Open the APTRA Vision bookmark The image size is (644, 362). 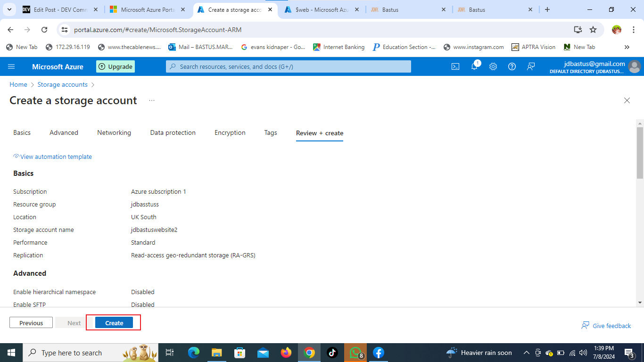[534, 47]
